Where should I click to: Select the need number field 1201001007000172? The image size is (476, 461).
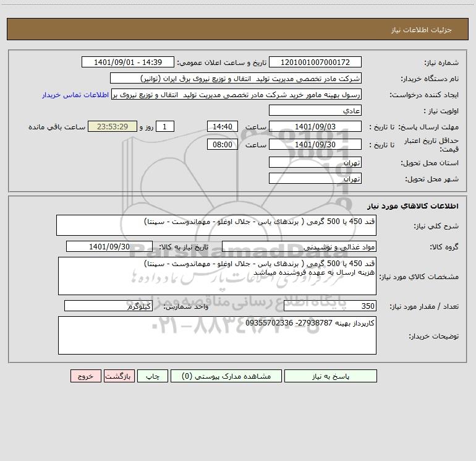(x=315, y=62)
